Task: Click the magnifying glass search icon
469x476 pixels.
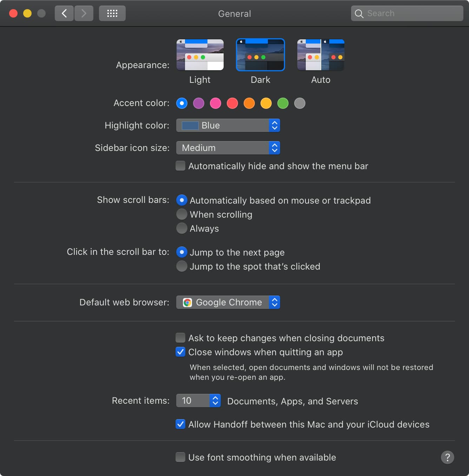Action: (359, 14)
